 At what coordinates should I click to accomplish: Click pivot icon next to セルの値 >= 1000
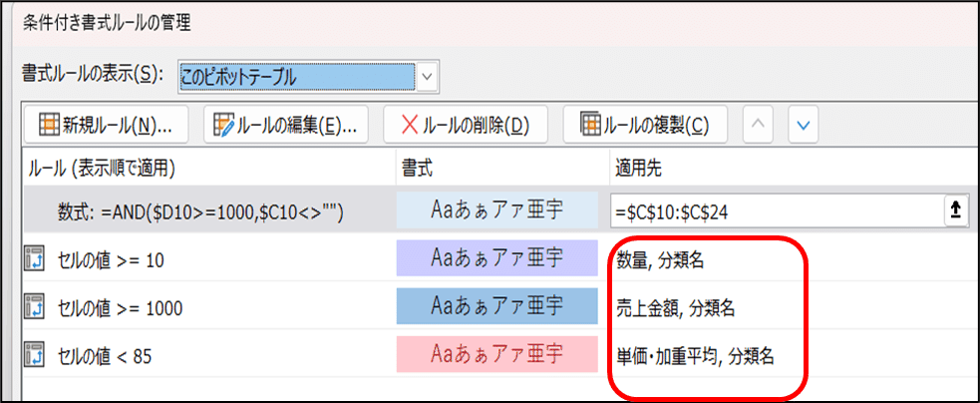[34, 307]
